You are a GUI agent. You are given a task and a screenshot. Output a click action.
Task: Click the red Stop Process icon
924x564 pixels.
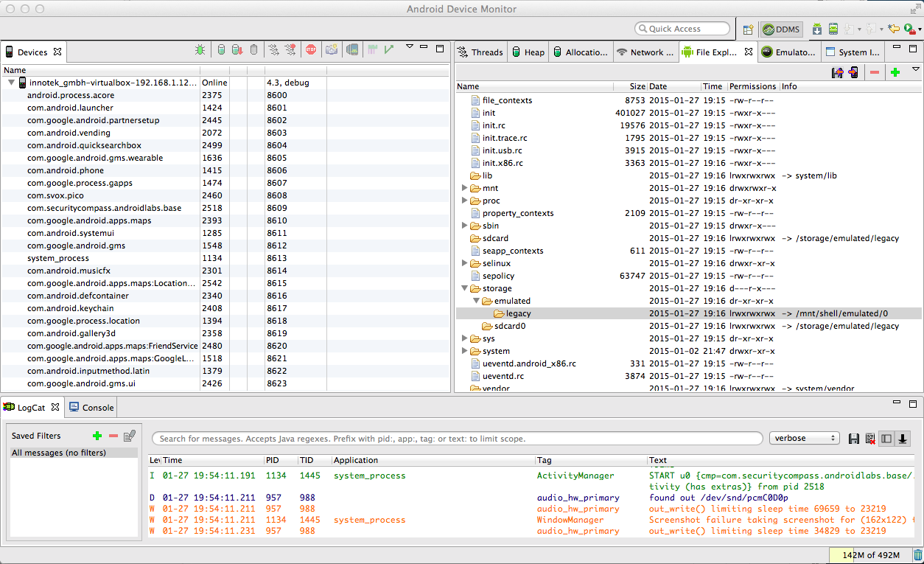coord(311,50)
